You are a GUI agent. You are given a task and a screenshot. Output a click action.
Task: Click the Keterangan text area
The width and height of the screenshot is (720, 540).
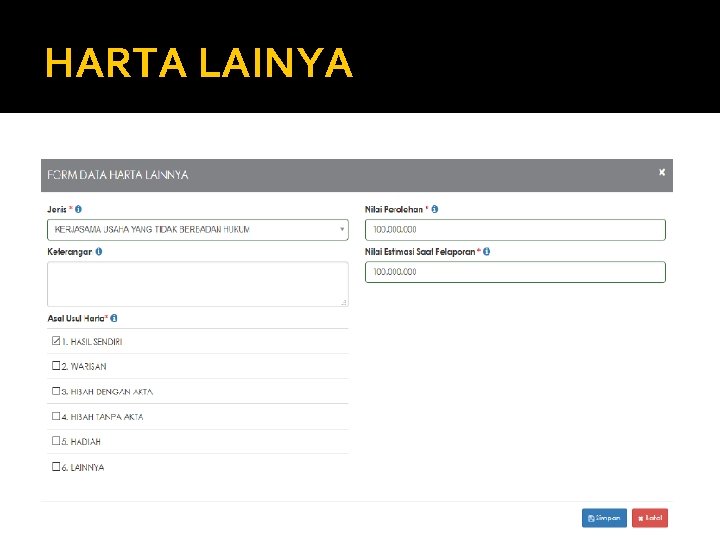198,284
